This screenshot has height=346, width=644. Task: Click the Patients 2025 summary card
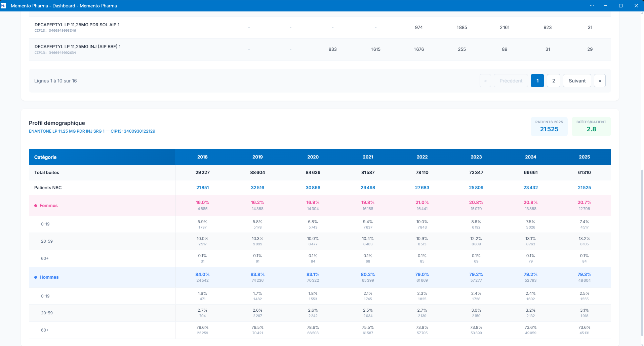coord(549,126)
